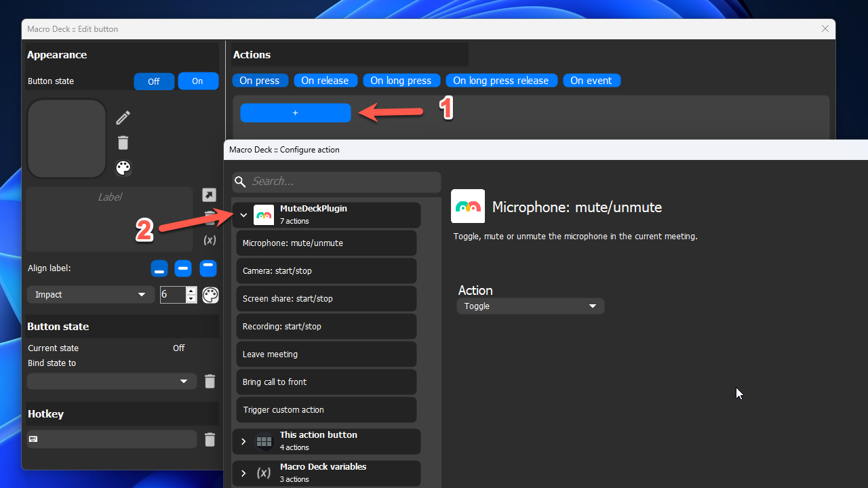Switch to the On event tab
The width and height of the screenshot is (868, 488).
(x=591, y=81)
